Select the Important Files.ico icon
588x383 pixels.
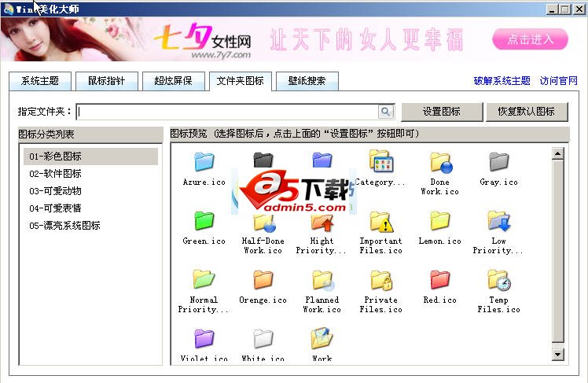click(x=381, y=221)
